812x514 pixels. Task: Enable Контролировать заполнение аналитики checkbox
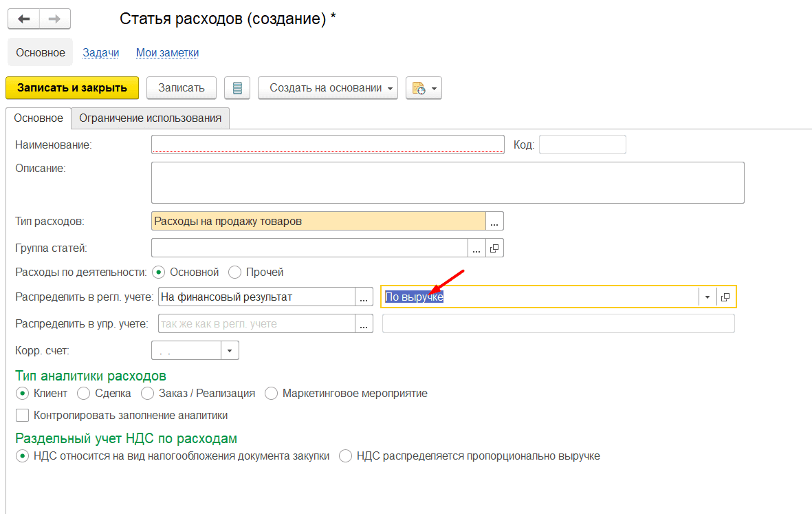click(x=23, y=416)
